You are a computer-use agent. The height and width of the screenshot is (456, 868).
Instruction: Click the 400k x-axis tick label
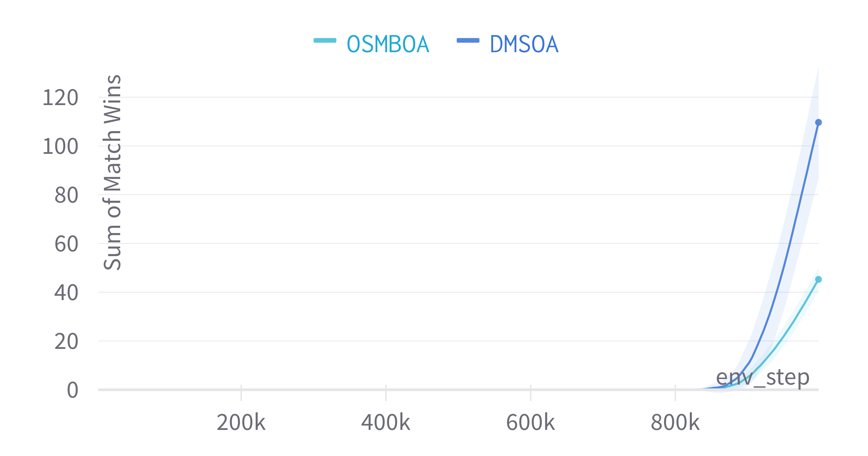tap(386, 422)
